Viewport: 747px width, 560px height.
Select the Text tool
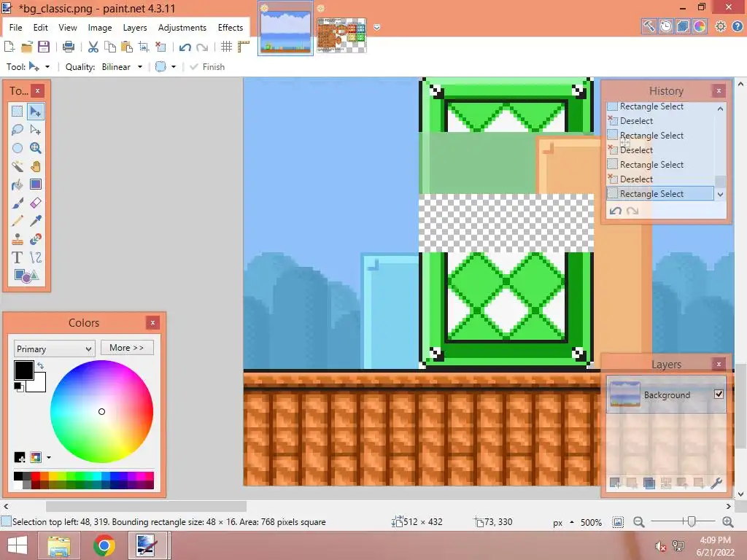click(18, 257)
